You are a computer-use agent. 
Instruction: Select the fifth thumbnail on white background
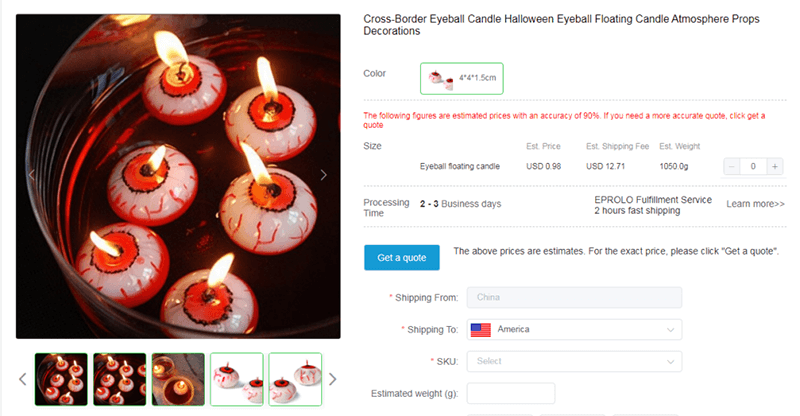pos(295,379)
